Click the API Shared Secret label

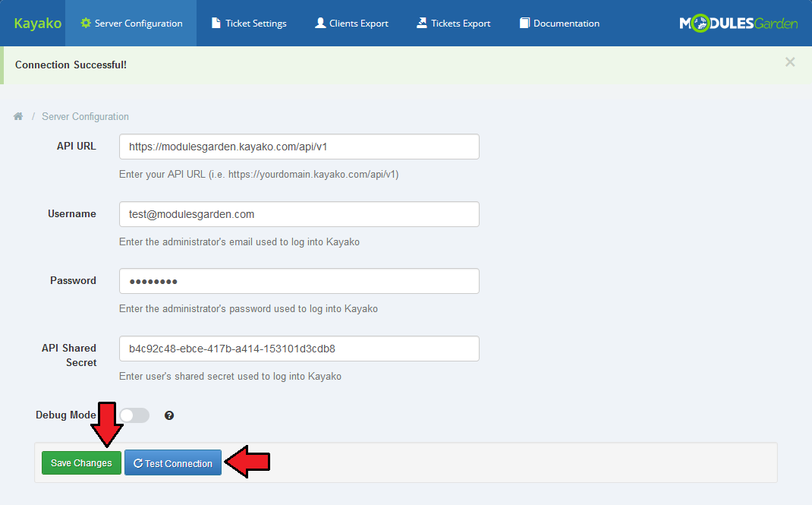point(69,355)
